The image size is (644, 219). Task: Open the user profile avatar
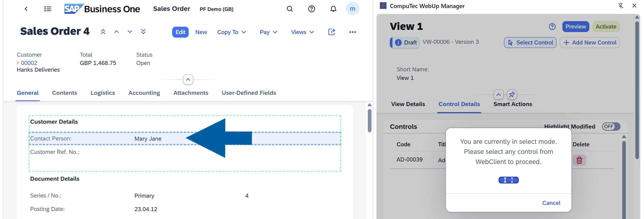(352, 9)
